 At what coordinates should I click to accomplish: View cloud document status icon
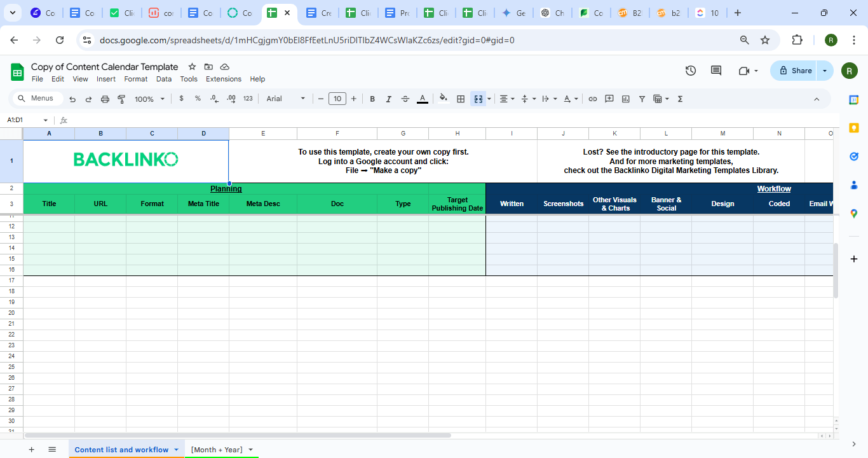point(225,67)
